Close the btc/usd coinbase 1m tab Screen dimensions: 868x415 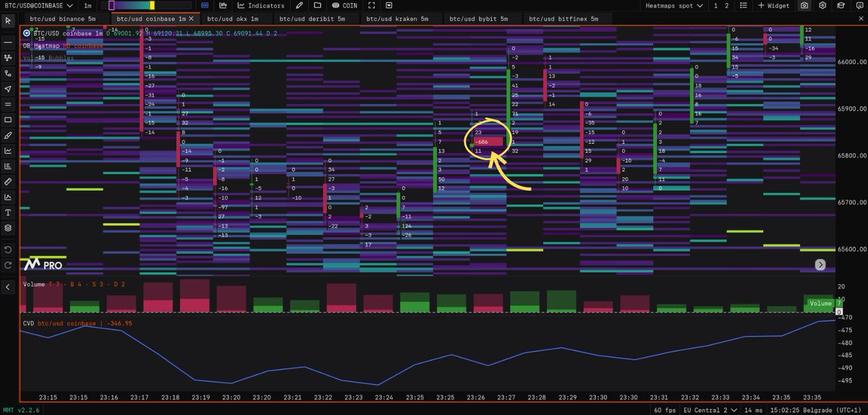coord(192,18)
